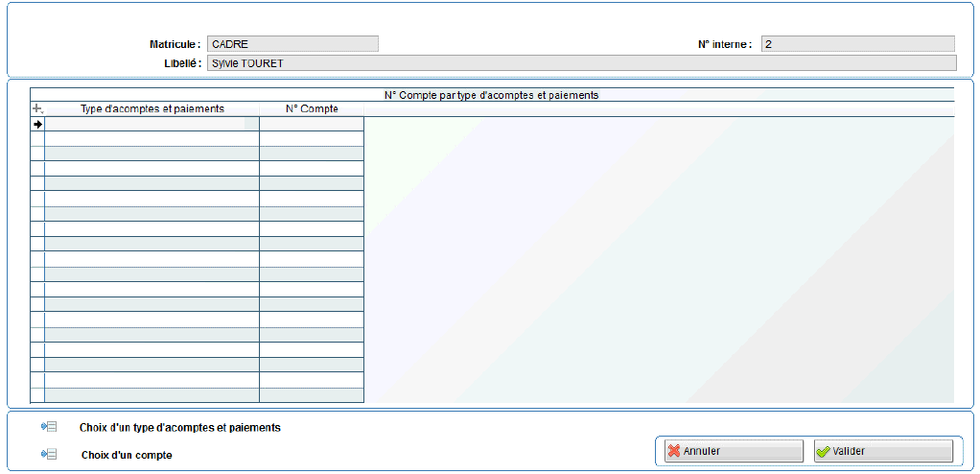Click the N° interne field showing 2
980x474 pixels.
[858, 44]
